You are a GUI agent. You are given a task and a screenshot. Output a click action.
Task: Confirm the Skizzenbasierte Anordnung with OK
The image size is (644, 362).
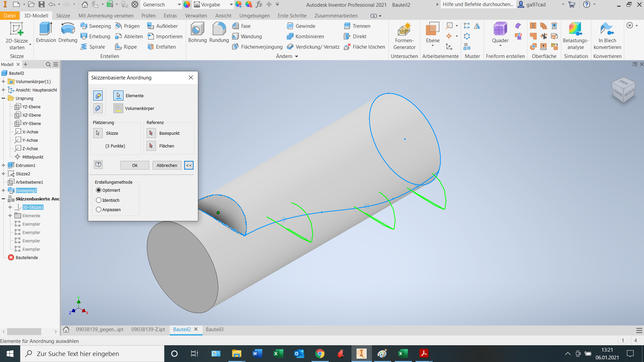135,165
